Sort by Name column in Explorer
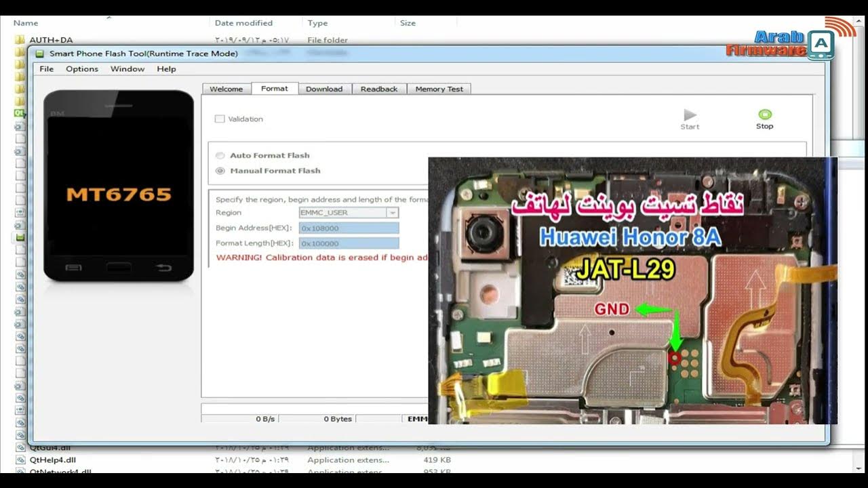This screenshot has height=488, width=868. pyautogui.click(x=26, y=23)
